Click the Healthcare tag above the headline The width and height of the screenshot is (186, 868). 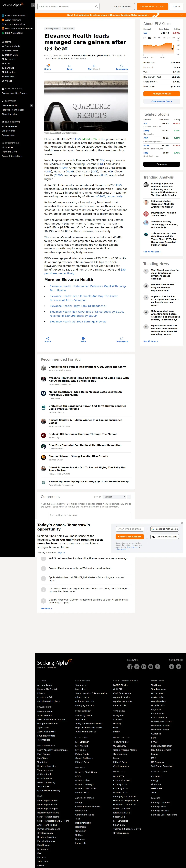[69, 29]
